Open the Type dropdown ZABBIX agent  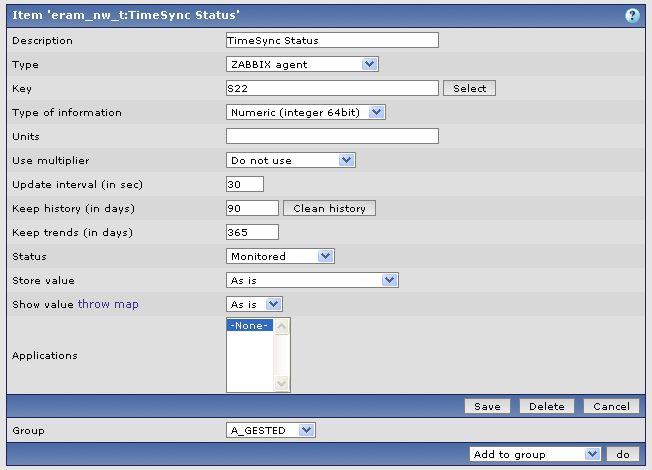302,64
